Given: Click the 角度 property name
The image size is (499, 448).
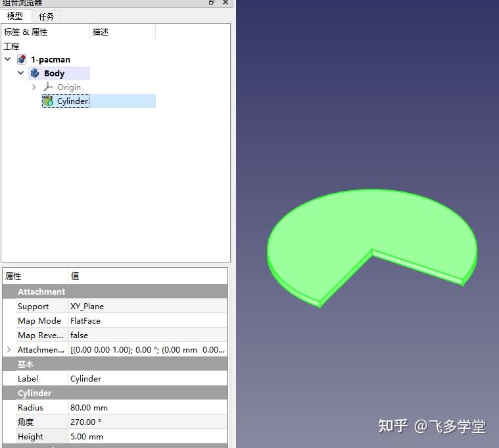Looking at the screenshot, I should (x=26, y=422).
